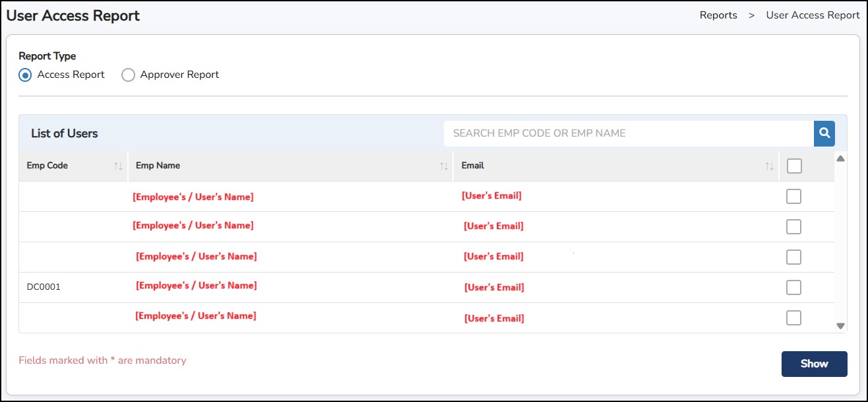
Task: Click the magnifying glass search icon
Action: [x=824, y=133]
